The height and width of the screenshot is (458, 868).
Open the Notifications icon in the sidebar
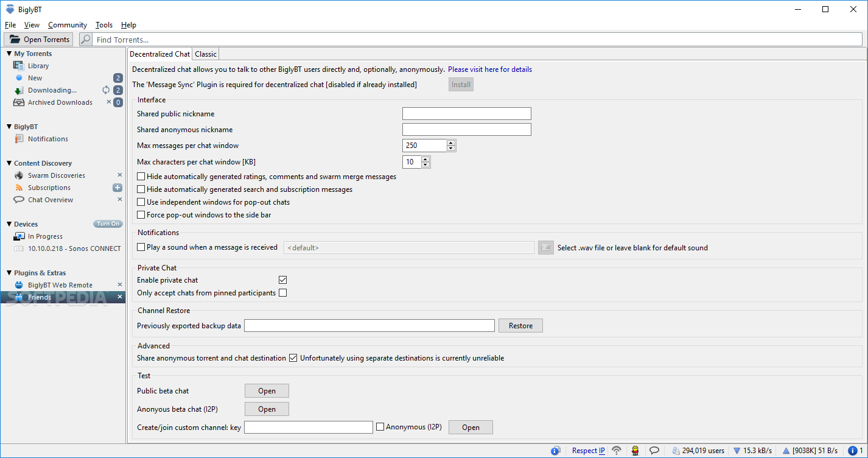coord(18,139)
